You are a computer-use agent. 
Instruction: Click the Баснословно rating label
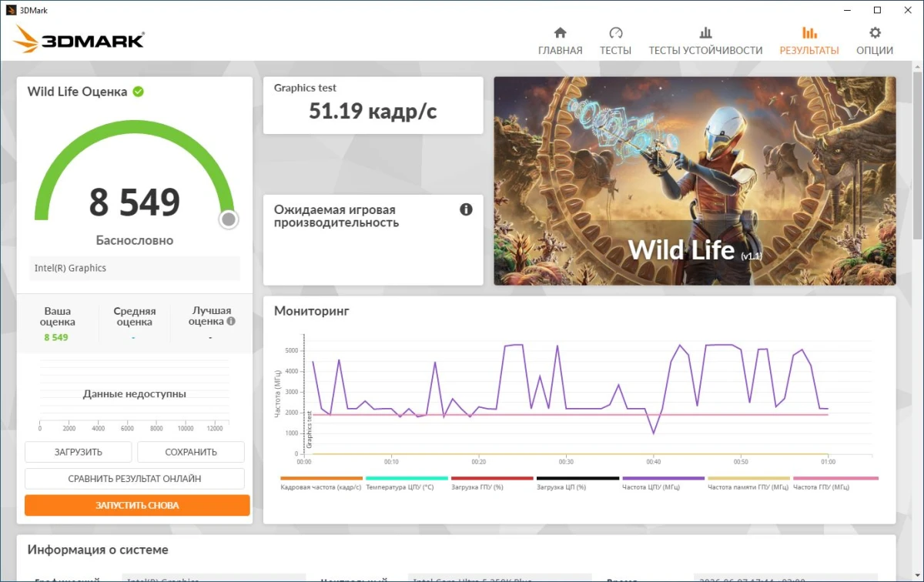[135, 240]
